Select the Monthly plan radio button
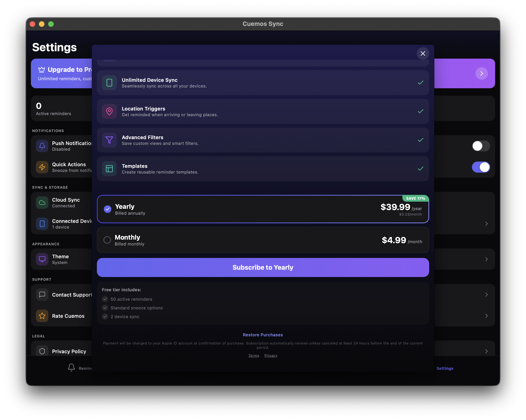The image size is (526, 420). (107, 240)
